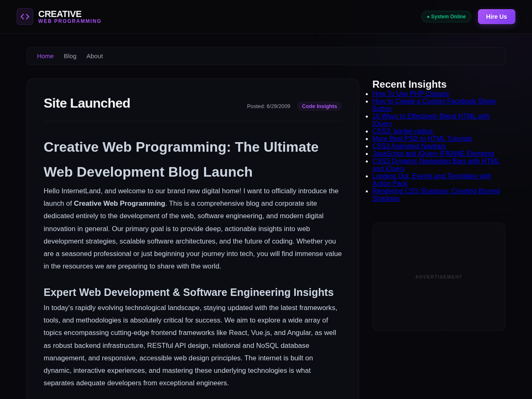The width and height of the screenshot is (532, 399).
Task: Click the Recent Insights heading
Action: click(x=409, y=84)
